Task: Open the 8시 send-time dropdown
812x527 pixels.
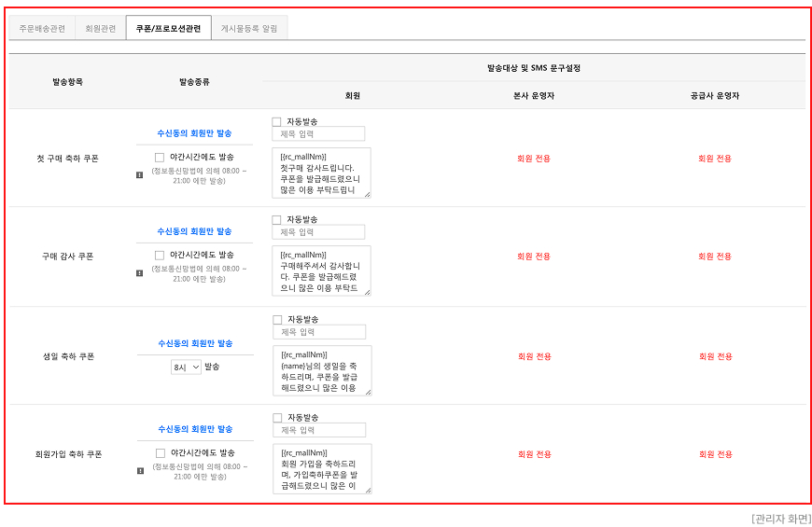Action: point(186,368)
